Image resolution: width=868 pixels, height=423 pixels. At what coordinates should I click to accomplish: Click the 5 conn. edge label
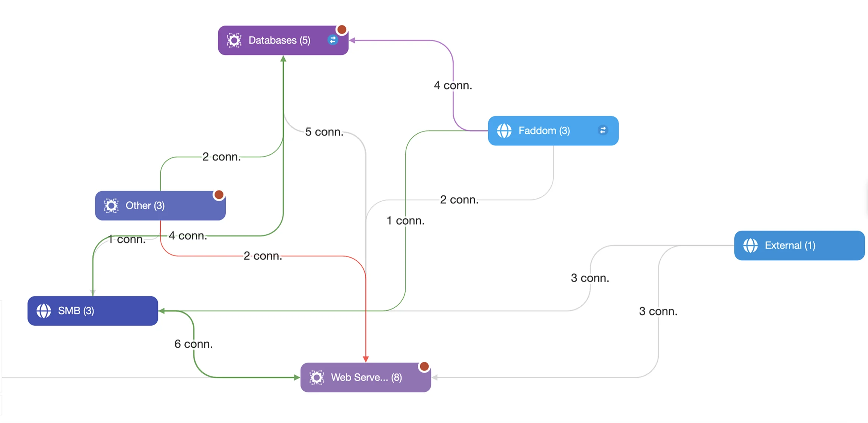coord(324,132)
